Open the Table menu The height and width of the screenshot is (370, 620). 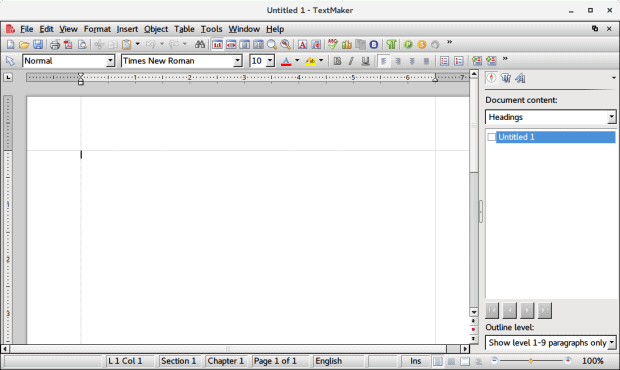coord(184,29)
